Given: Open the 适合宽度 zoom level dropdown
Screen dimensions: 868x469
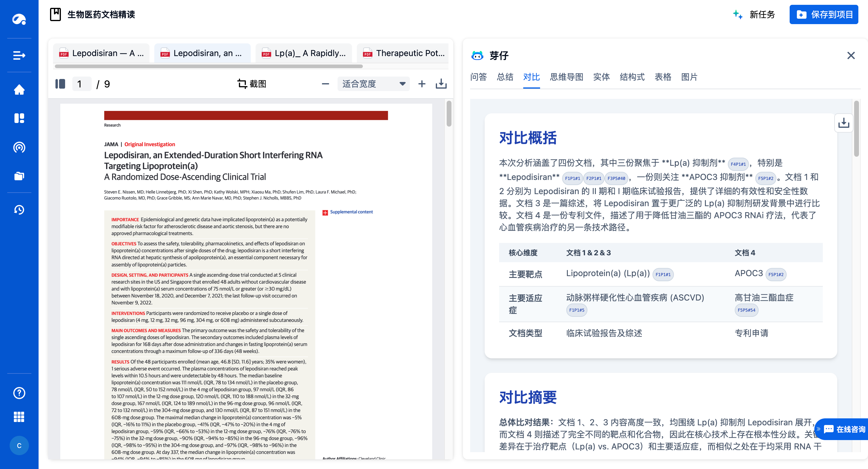Looking at the screenshot, I should coord(373,84).
